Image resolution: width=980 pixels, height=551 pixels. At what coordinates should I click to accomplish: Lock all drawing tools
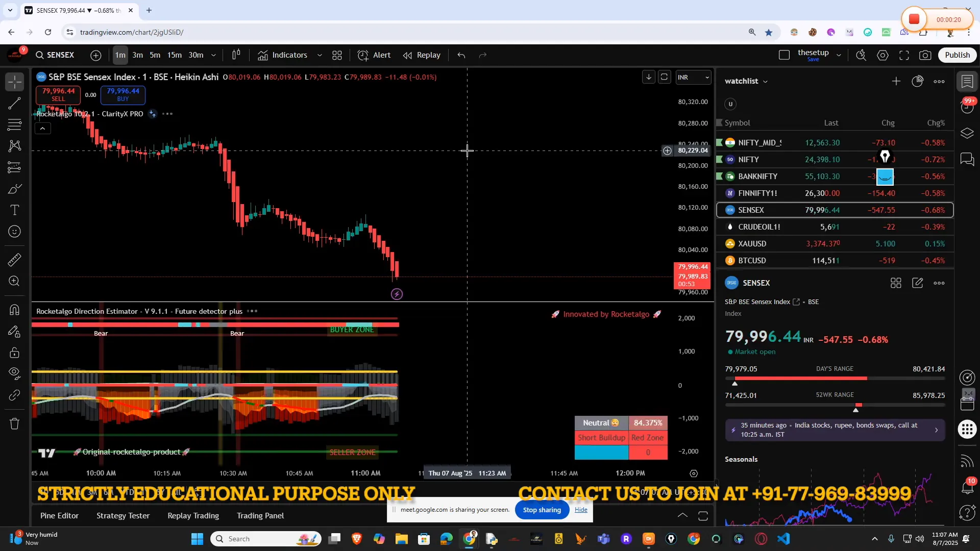pyautogui.click(x=15, y=353)
